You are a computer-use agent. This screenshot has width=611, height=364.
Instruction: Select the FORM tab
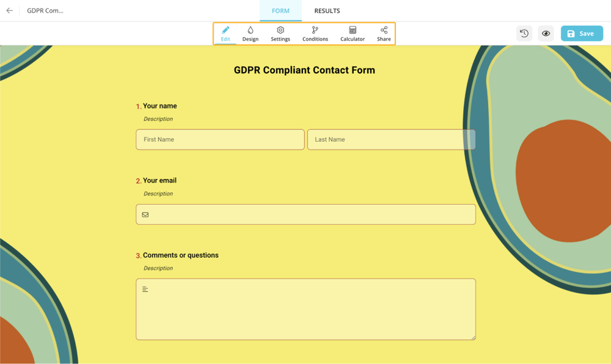pyautogui.click(x=280, y=10)
